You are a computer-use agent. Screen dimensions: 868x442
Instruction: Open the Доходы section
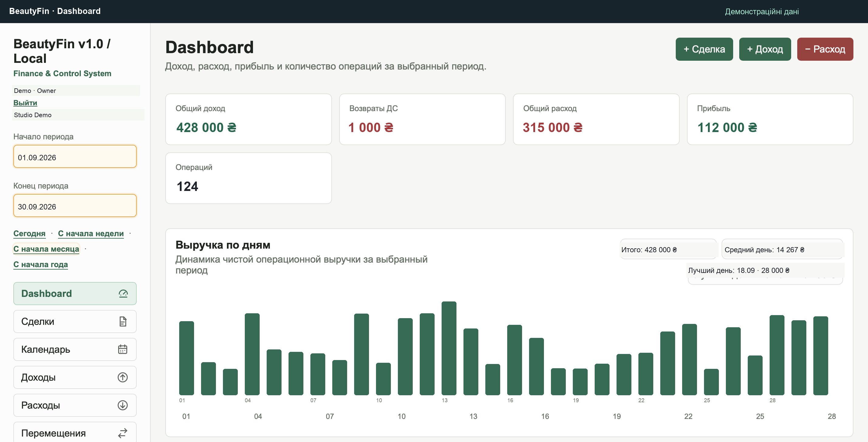click(x=75, y=377)
